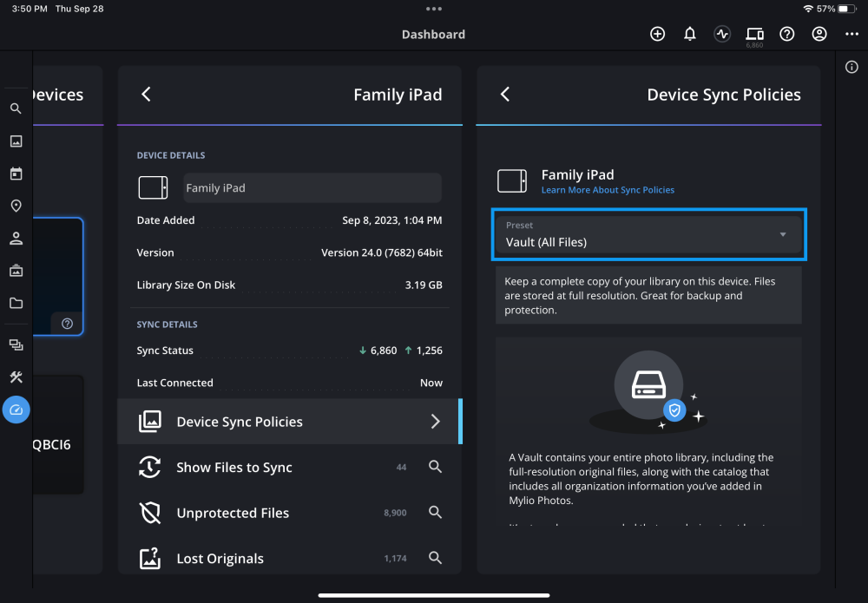868x603 pixels.
Task: Open the Albums view in sidebar
Action: (x=16, y=271)
